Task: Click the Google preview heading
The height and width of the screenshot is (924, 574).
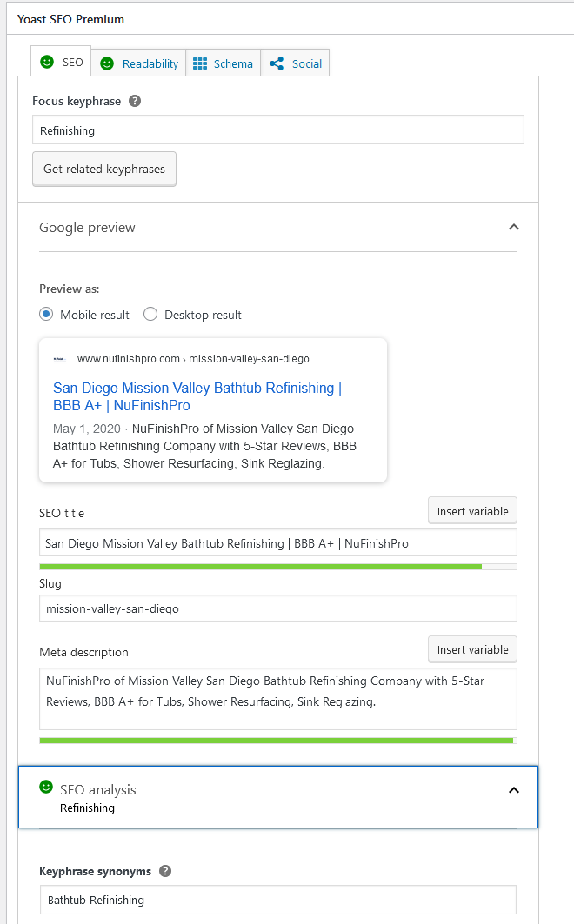Action: (87, 228)
